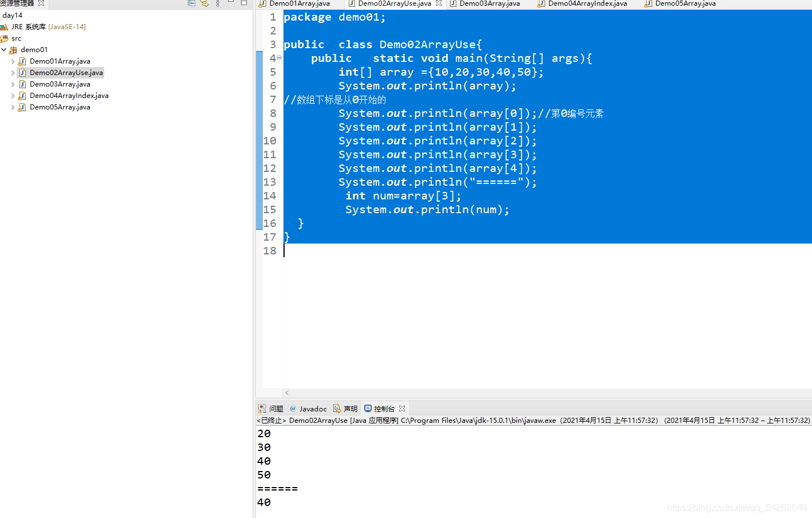This screenshot has height=518, width=812.
Task: Click line number 18 in the editor
Action: point(270,251)
